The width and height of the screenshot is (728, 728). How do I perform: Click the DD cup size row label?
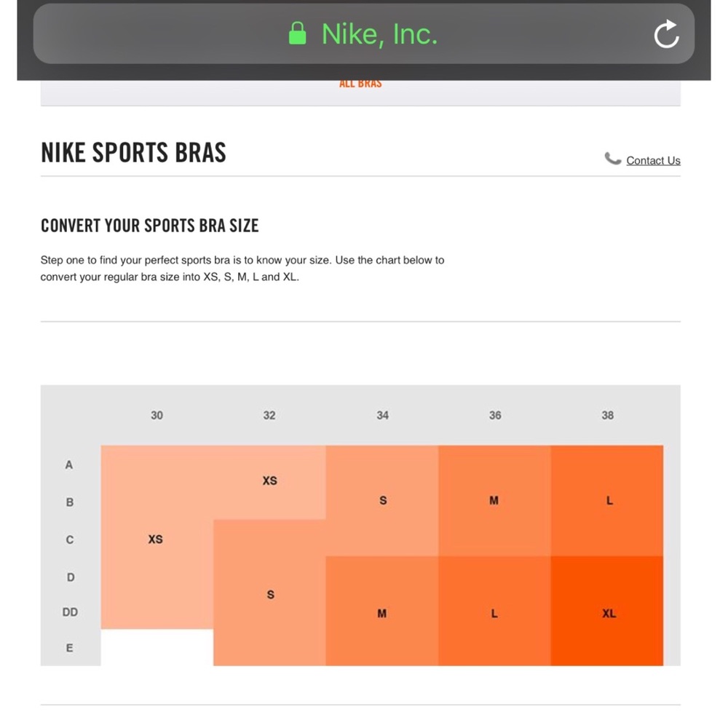(x=70, y=612)
